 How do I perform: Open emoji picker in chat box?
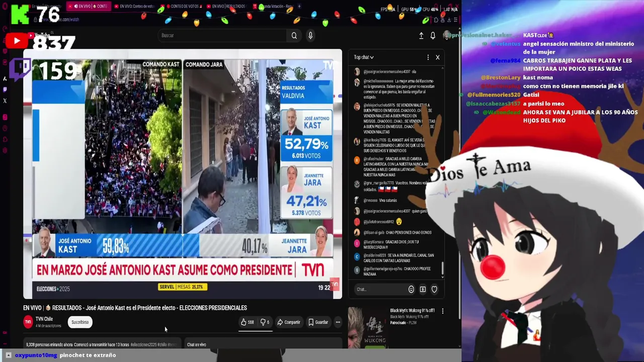tap(411, 289)
